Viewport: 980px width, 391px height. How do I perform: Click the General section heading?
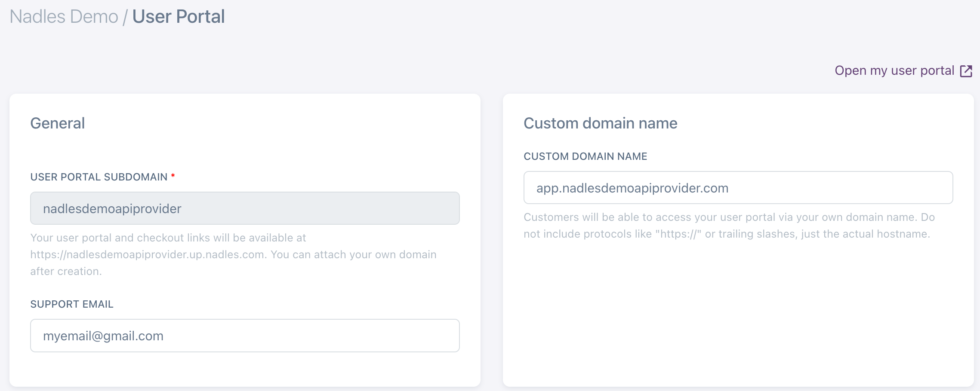[x=57, y=123]
